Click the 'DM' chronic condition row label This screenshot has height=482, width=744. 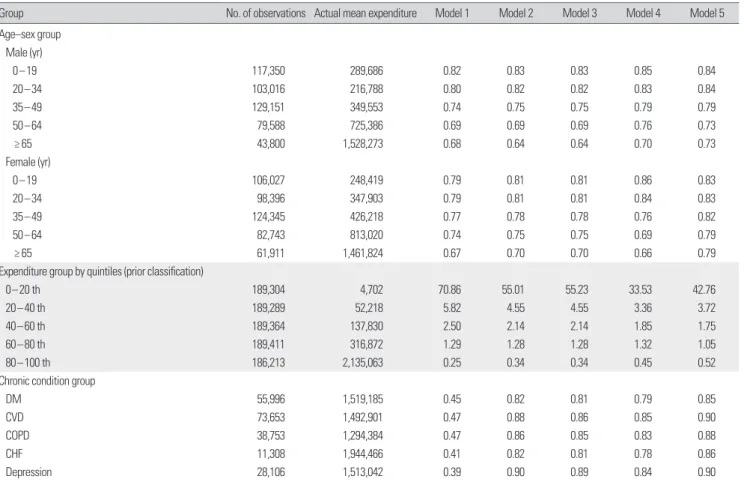13,399
